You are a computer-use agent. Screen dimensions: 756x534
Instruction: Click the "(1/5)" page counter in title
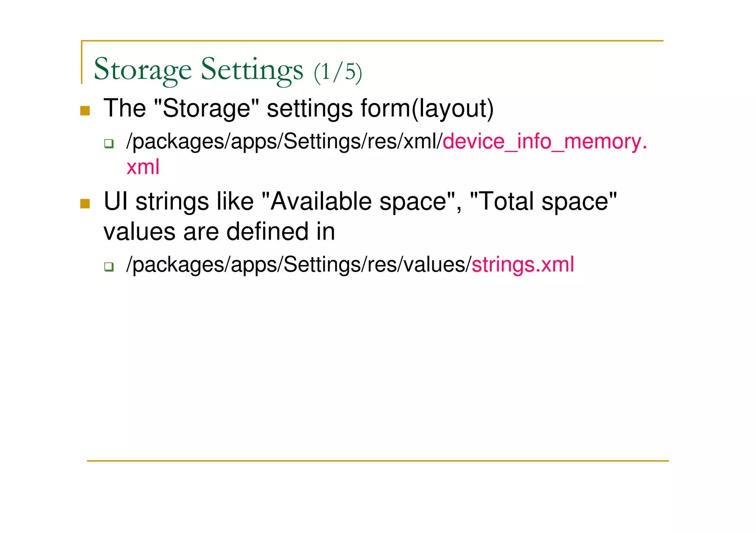coord(338,72)
